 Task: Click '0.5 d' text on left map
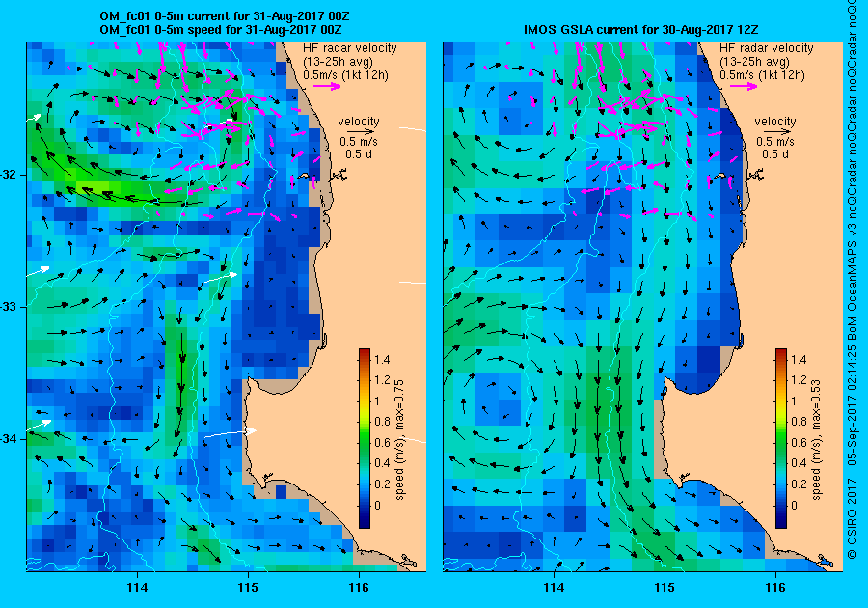pos(359,154)
